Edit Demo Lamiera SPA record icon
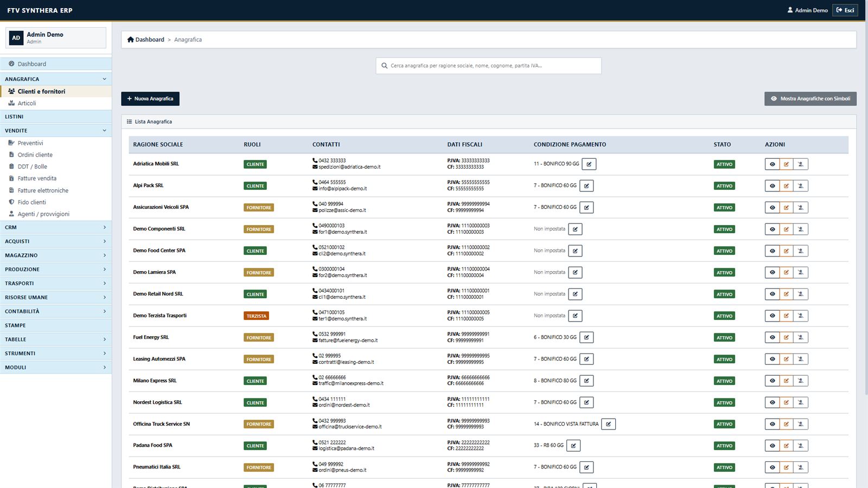Viewport: 868px width, 488px height. (786, 273)
